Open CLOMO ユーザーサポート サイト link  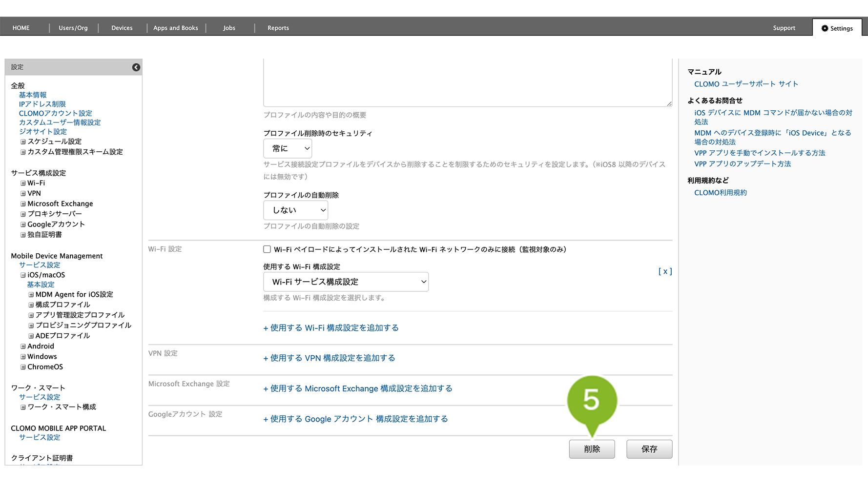(x=746, y=84)
